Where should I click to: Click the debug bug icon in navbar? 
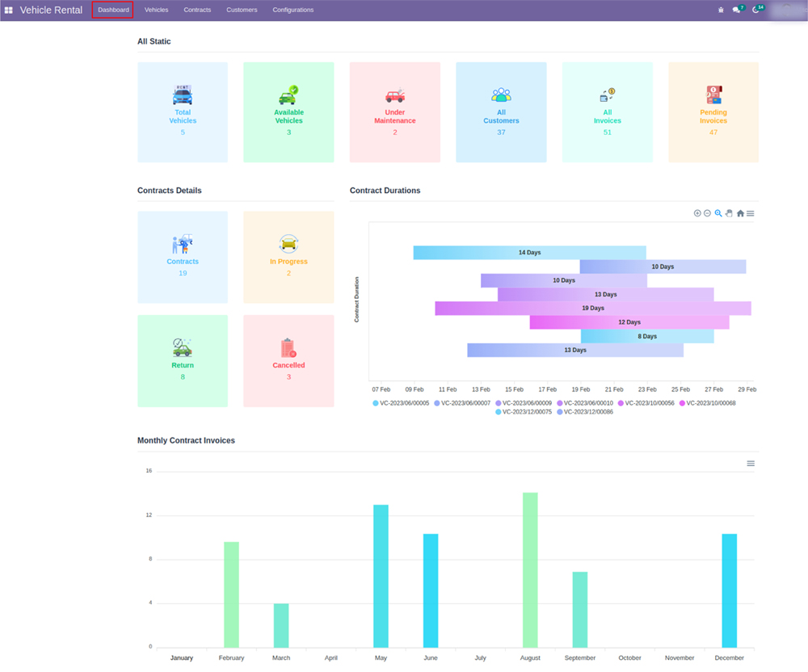(721, 10)
